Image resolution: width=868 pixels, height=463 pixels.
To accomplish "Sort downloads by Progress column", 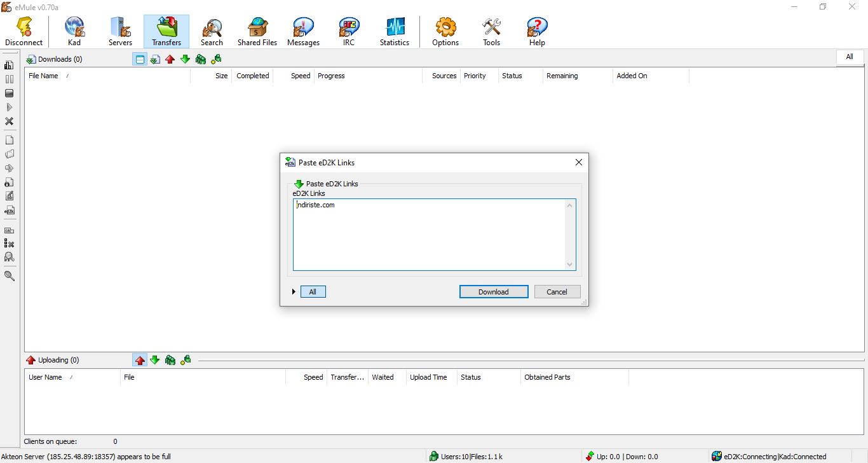I will click(x=368, y=76).
